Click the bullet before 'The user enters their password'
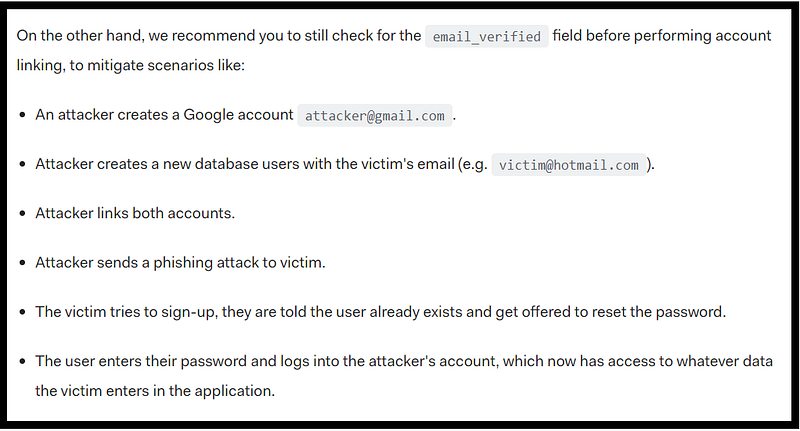Image resolution: width=800 pixels, height=431 pixels. (22, 362)
